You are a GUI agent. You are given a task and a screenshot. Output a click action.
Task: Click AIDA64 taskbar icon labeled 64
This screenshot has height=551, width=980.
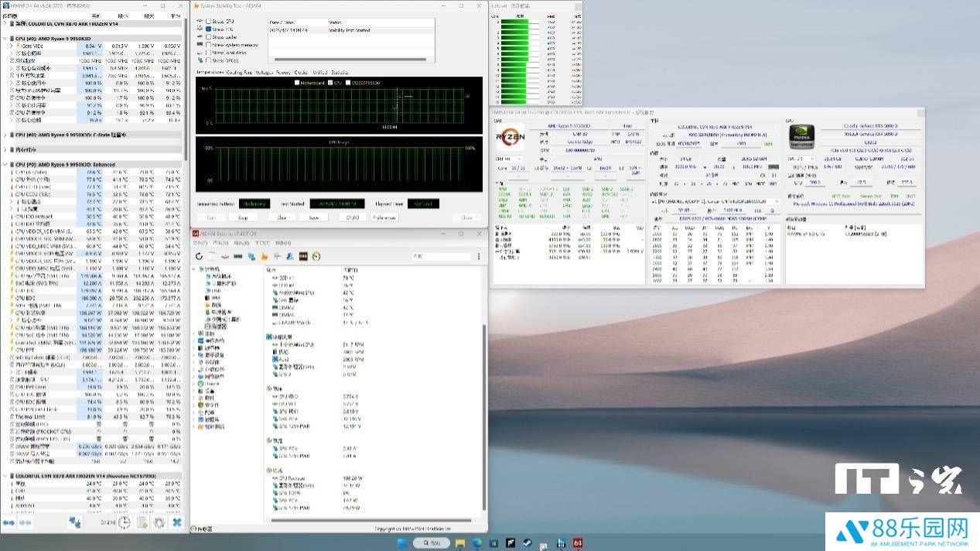tap(578, 542)
